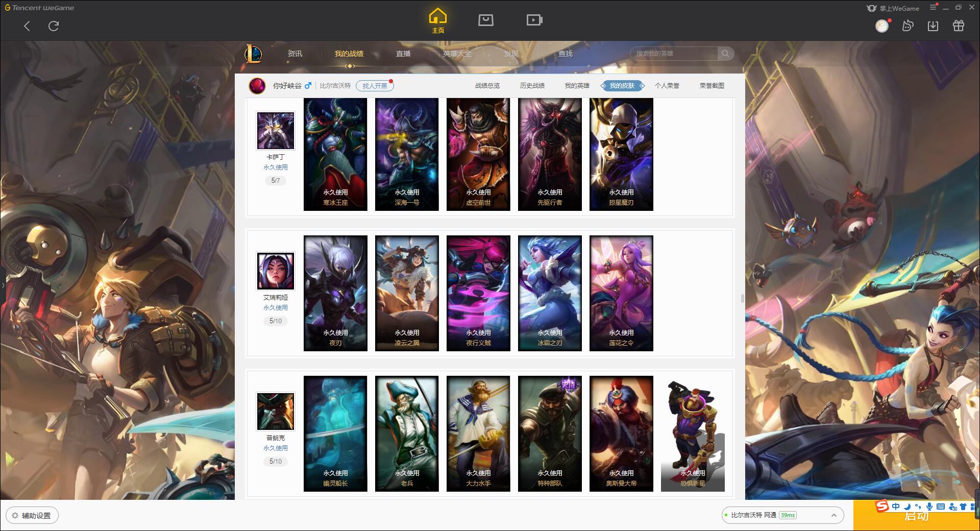
Task: Click the 5/7 skin count badge
Action: tap(276, 181)
